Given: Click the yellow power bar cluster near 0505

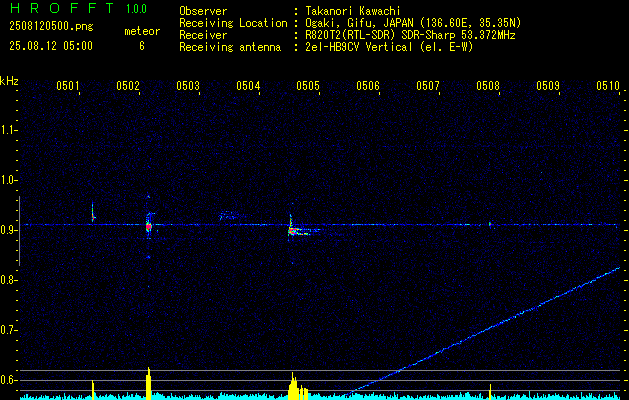Looking at the screenshot, I should pos(298,386).
